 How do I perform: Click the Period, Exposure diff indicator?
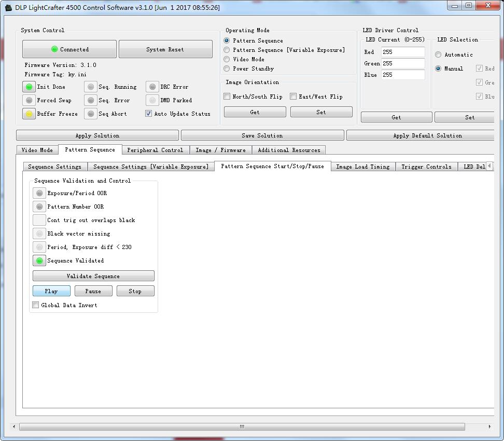click(x=39, y=247)
